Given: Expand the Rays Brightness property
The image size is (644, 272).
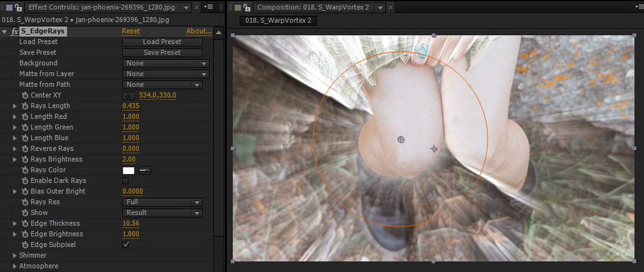Looking at the screenshot, I should tap(15, 159).
